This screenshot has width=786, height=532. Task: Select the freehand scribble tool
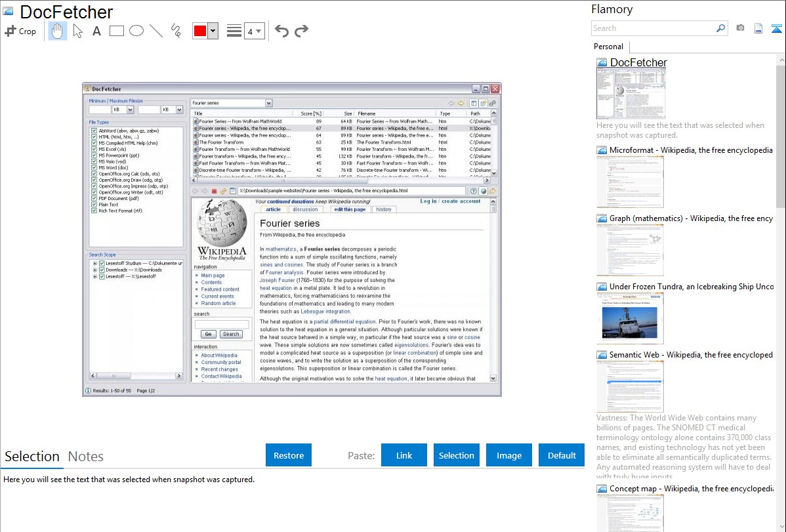176,31
